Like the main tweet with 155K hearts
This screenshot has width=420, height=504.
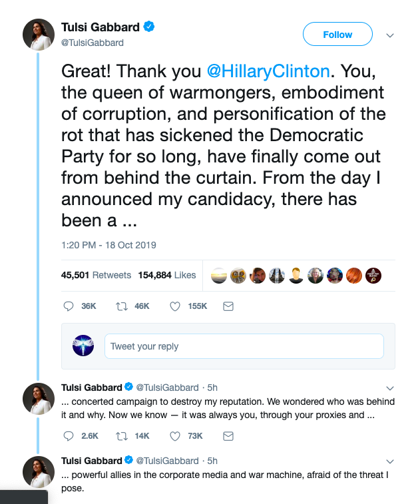click(x=175, y=306)
